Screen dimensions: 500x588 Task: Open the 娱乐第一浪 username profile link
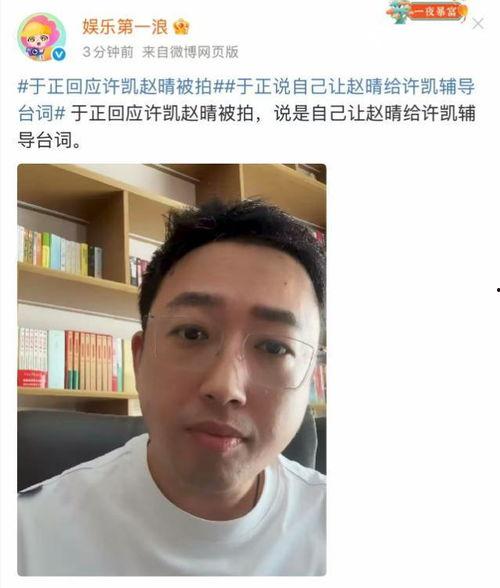click(125, 27)
